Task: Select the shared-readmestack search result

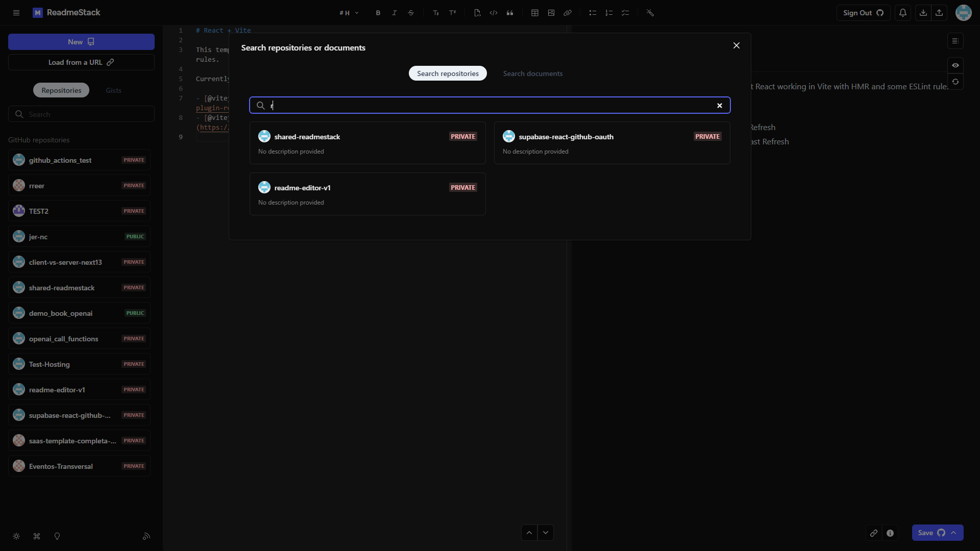Action: [367, 143]
